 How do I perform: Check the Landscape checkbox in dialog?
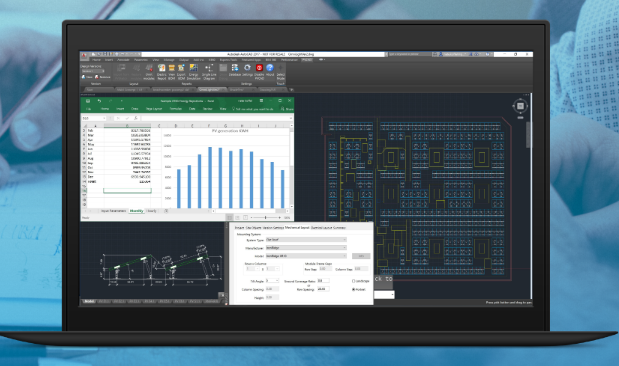click(354, 281)
